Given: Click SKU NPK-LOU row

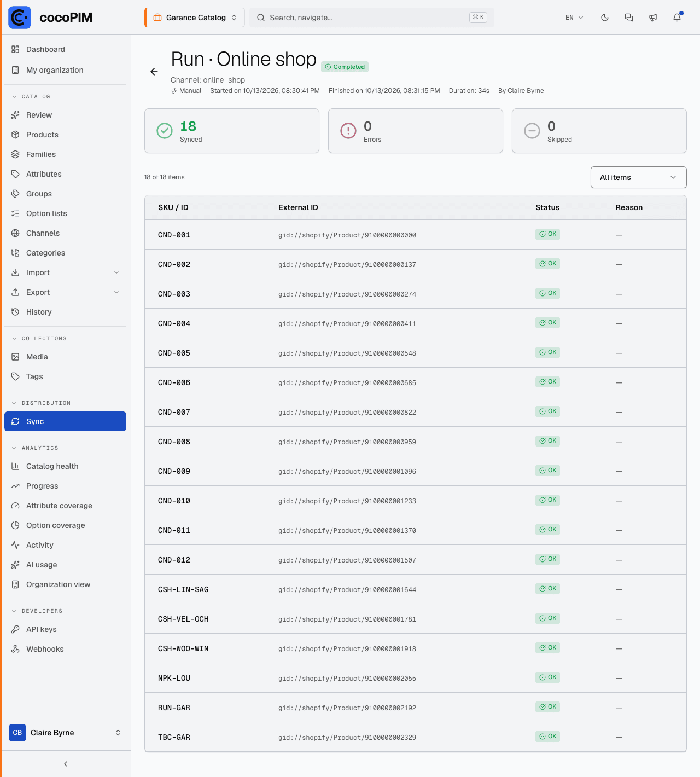Looking at the screenshot, I should point(416,678).
